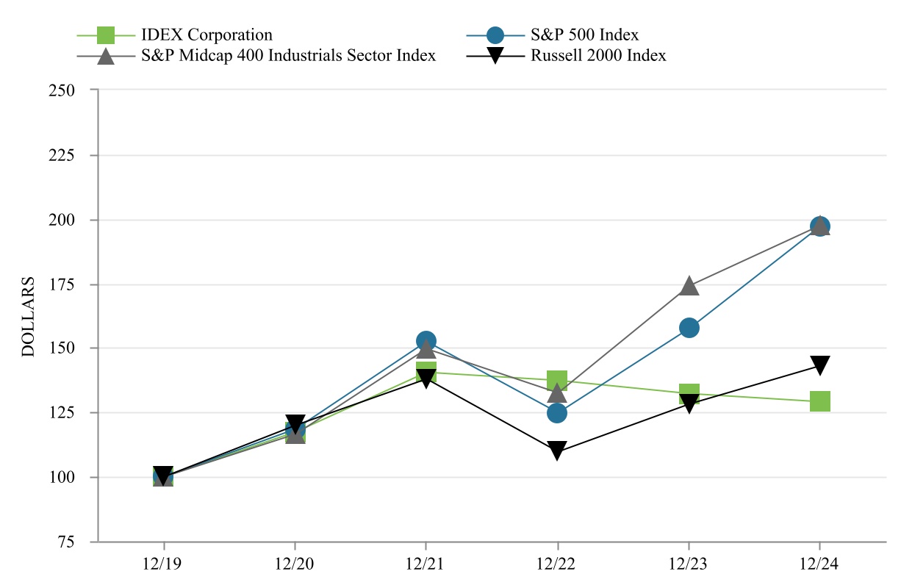Click the Russell 2000 triangle data point at 12/24

click(x=820, y=365)
